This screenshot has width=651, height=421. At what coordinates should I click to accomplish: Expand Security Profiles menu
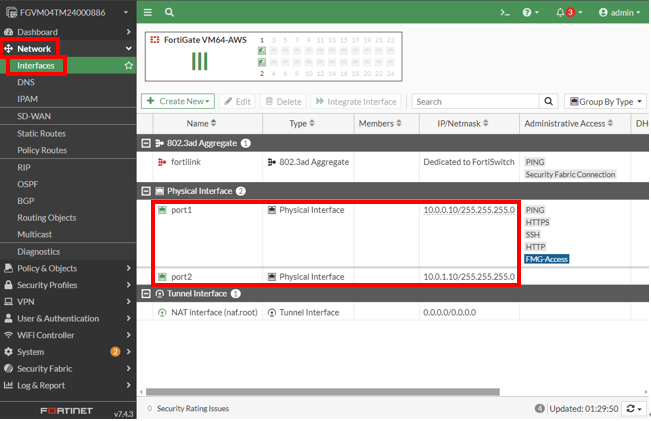68,285
